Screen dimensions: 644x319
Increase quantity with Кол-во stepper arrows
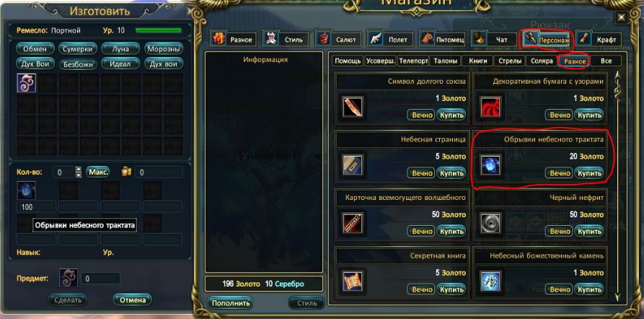click(x=79, y=169)
